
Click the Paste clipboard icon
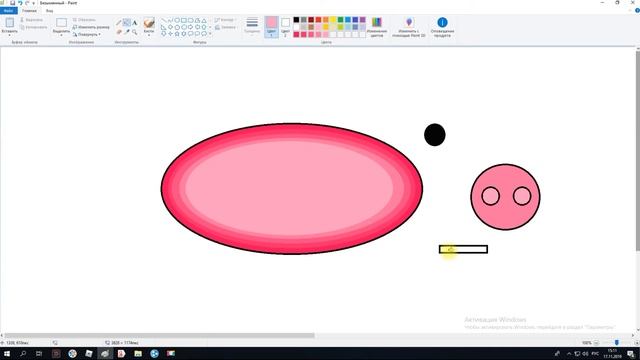click(x=9, y=22)
